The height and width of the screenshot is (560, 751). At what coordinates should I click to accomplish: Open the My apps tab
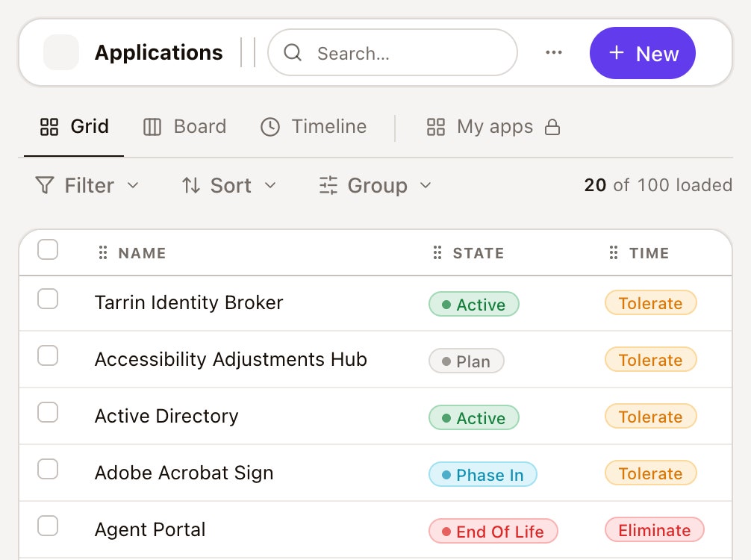coord(493,127)
